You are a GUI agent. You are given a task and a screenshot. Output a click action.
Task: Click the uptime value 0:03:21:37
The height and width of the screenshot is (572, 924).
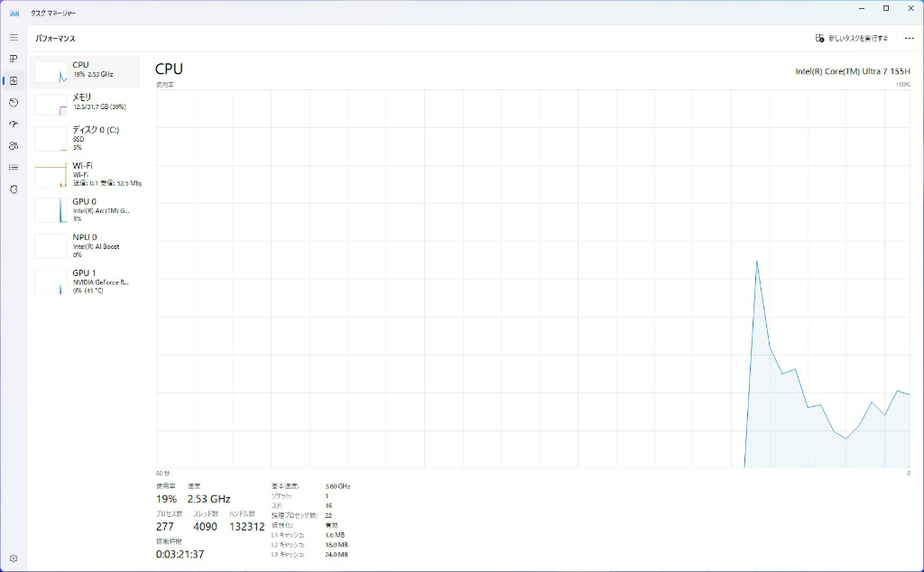click(x=180, y=554)
